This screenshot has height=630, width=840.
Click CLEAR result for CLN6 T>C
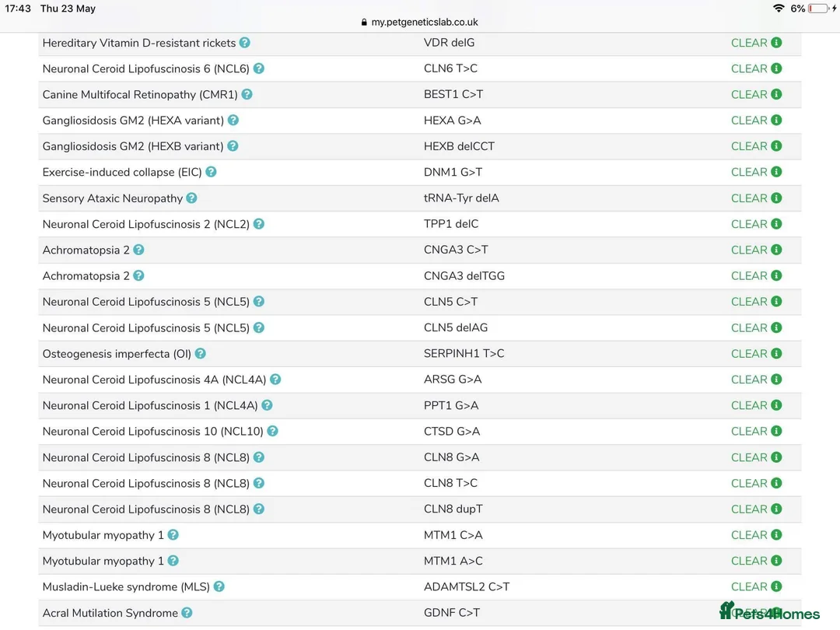749,68
